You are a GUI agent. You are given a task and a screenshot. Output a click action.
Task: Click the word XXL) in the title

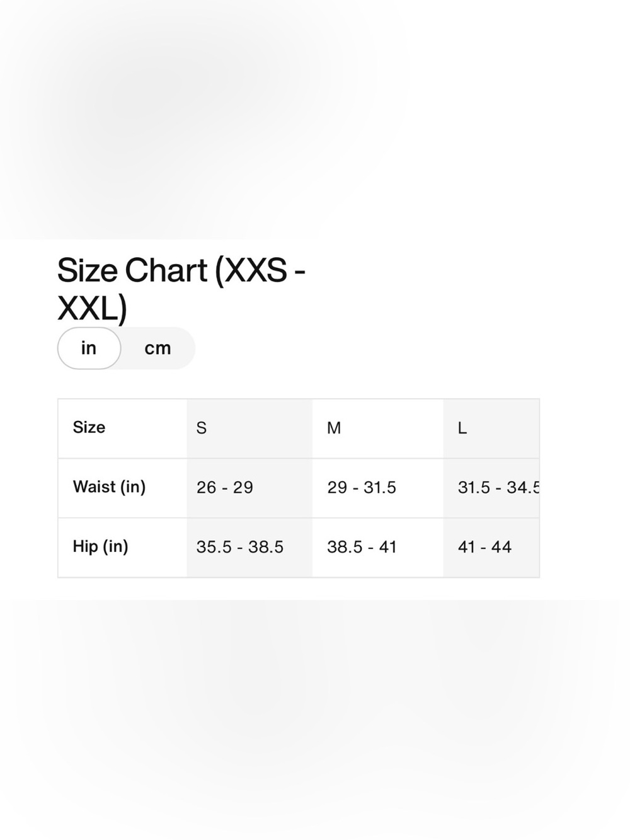(92, 309)
